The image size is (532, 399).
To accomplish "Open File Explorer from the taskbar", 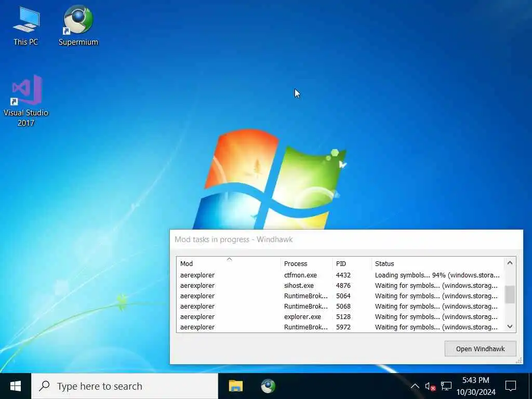I will click(x=236, y=386).
